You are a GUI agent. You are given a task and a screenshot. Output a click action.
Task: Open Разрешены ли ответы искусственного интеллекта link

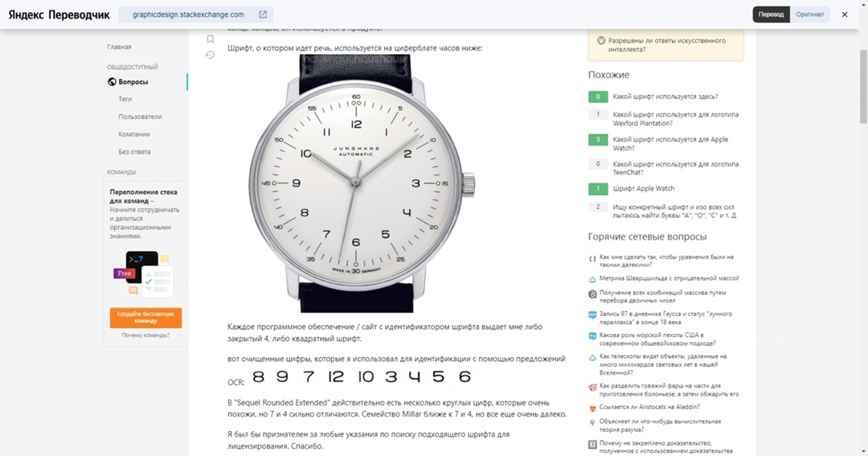pyautogui.click(x=666, y=45)
